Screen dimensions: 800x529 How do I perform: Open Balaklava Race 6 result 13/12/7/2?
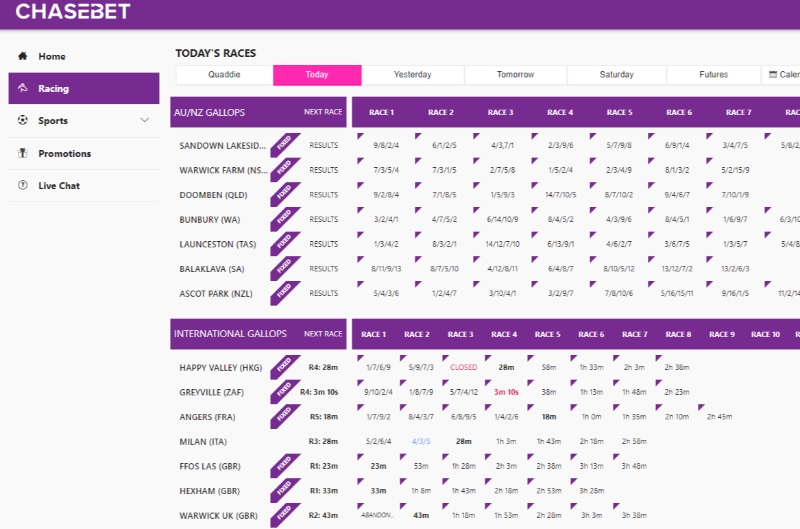click(677, 268)
